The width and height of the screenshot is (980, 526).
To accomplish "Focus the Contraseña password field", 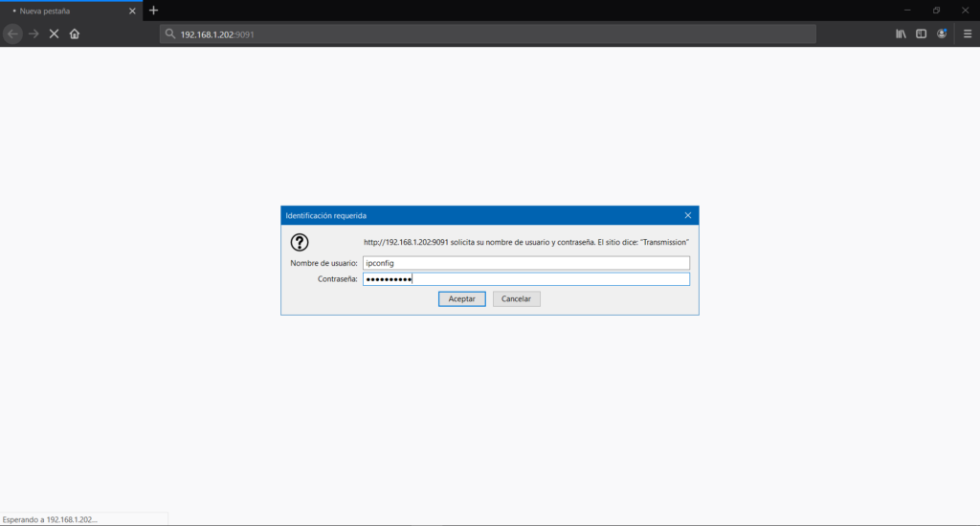I will [x=525, y=279].
